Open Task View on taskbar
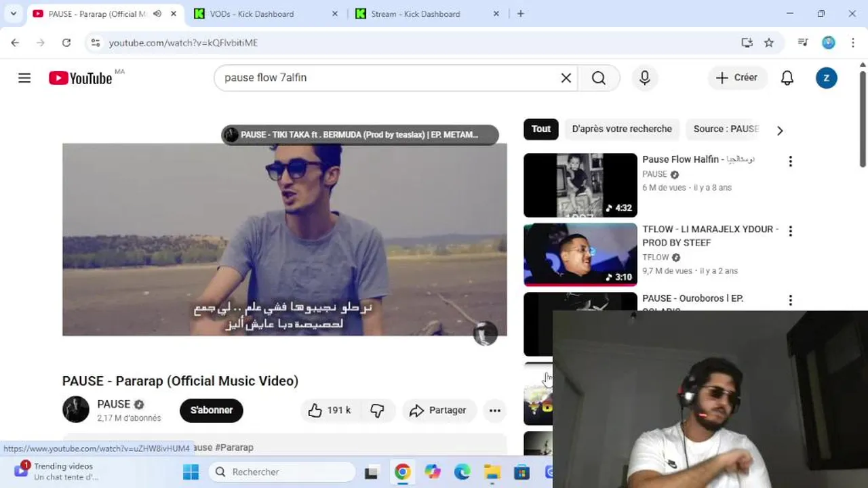This screenshot has width=868, height=488. click(x=371, y=472)
